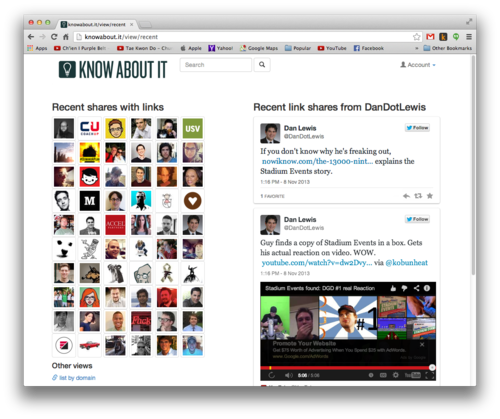Open the green Hangouts extension icon

pyautogui.click(x=456, y=37)
